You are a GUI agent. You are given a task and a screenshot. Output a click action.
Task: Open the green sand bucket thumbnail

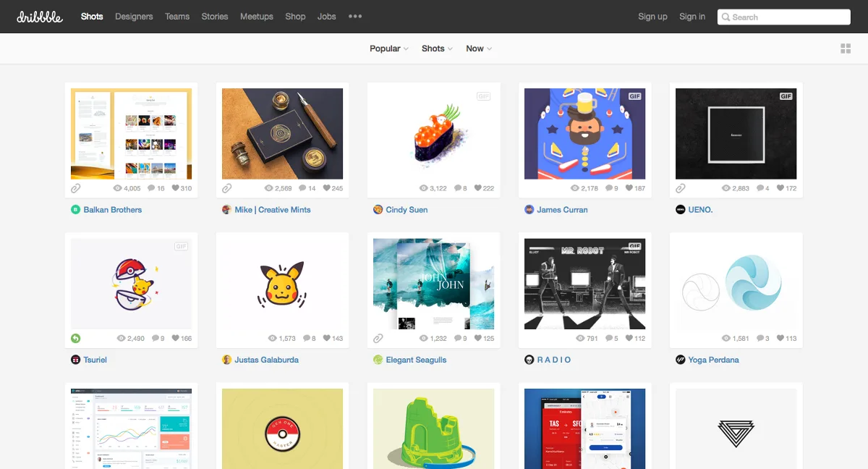pyautogui.click(x=434, y=428)
